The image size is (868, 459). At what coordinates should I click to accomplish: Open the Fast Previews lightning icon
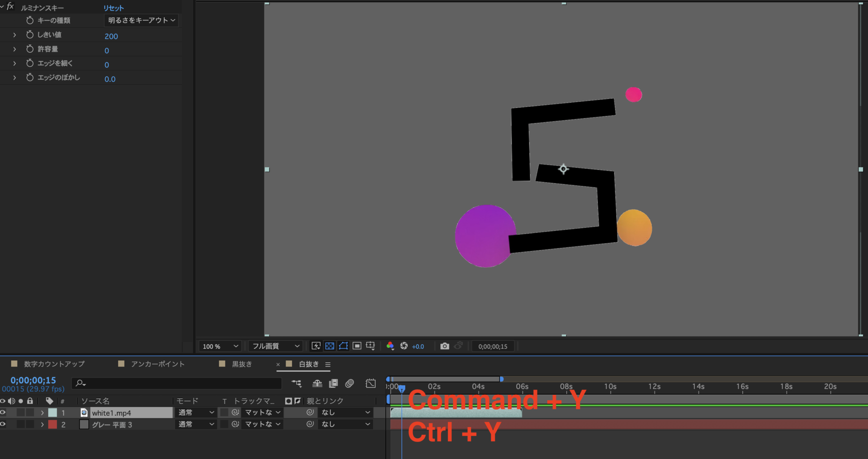pyautogui.click(x=315, y=346)
